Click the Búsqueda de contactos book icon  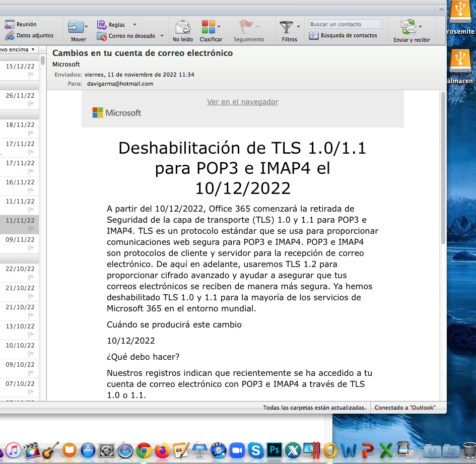(x=314, y=36)
